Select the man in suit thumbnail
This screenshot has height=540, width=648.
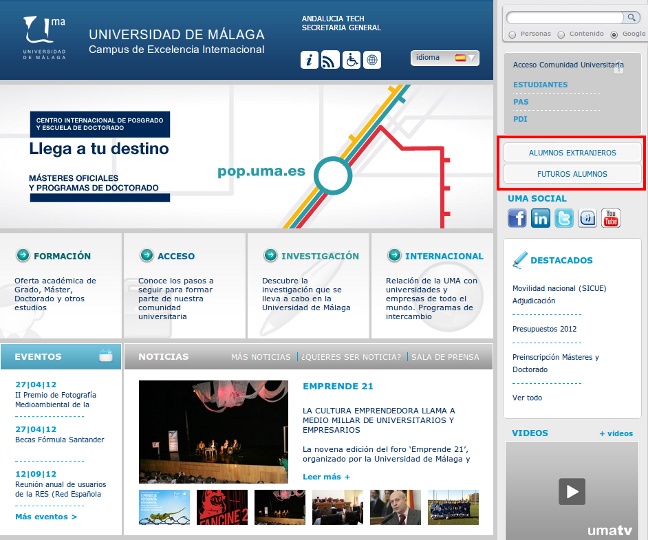click(x=395, y=507)
